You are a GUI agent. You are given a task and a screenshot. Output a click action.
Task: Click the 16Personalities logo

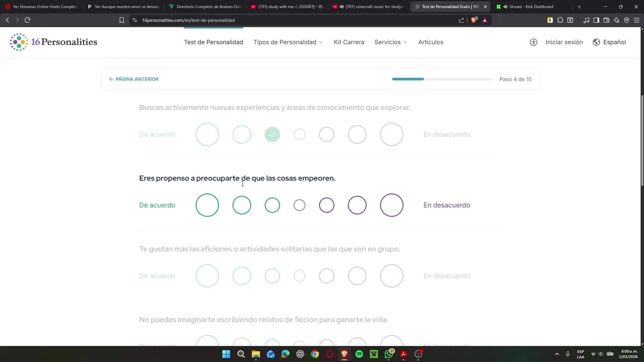tap(53, 42)
